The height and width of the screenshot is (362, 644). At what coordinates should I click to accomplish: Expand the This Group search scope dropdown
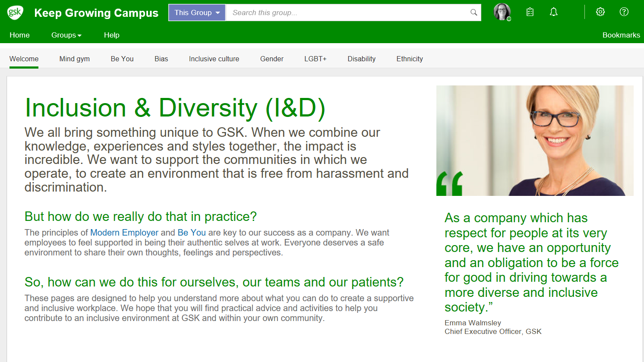coord(197,13)
